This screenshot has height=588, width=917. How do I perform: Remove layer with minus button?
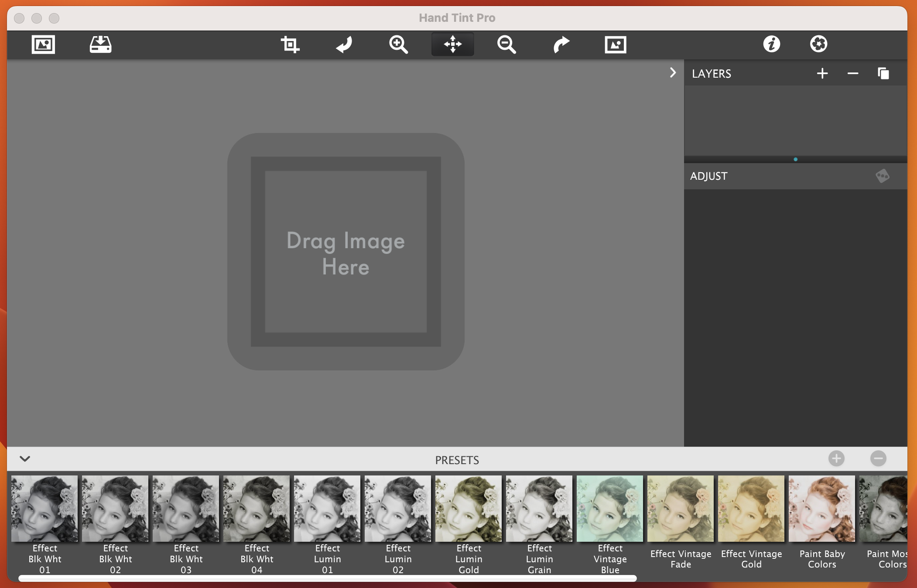(853, 73)
